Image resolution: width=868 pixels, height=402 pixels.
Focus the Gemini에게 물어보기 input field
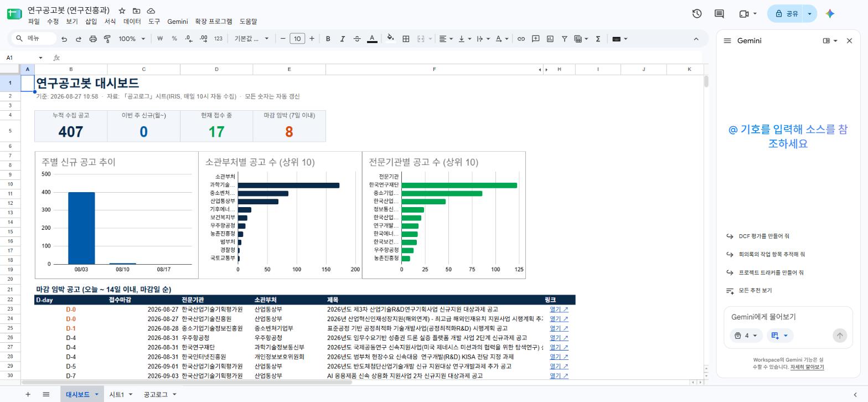(787, 317)
